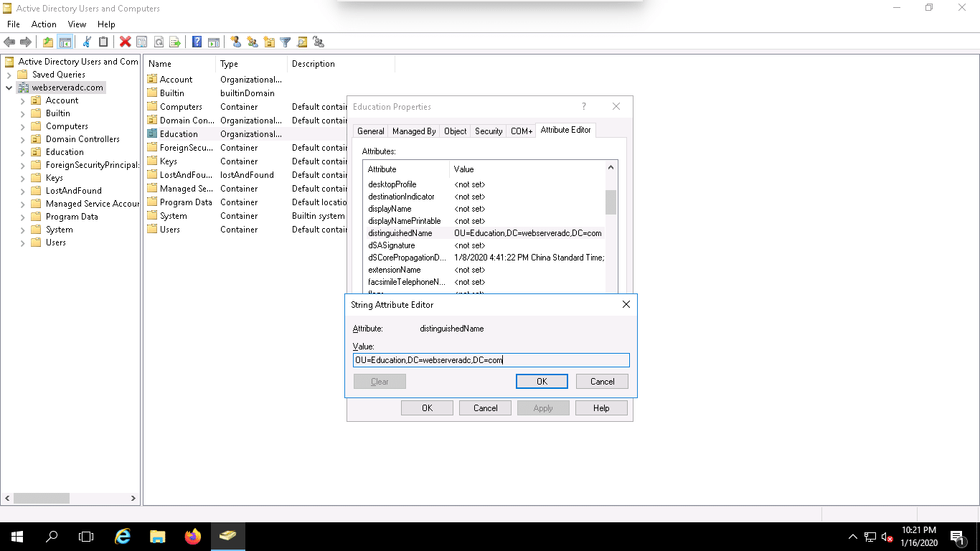Click the create new user icon
The image size is (980, 551).
(235, 42)
